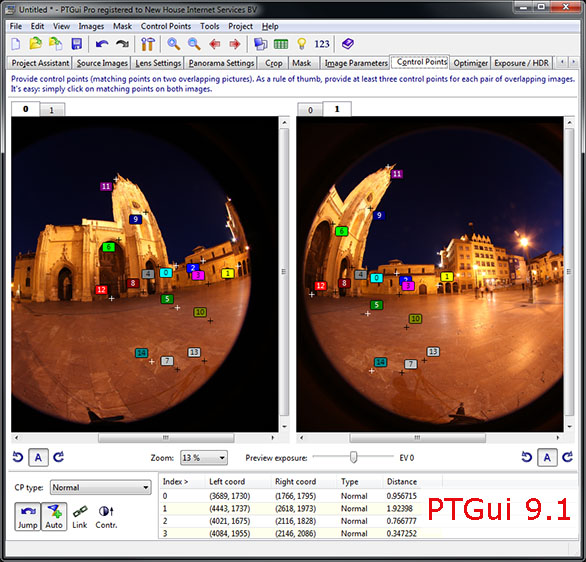
Task: Click the New Project toolbar icon
Action: (16, 44)
